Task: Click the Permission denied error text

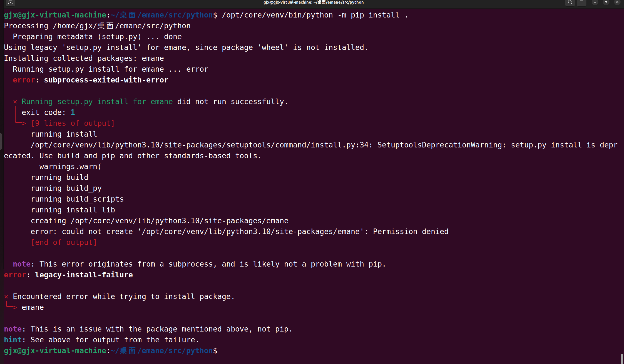Action: point(411,231)
